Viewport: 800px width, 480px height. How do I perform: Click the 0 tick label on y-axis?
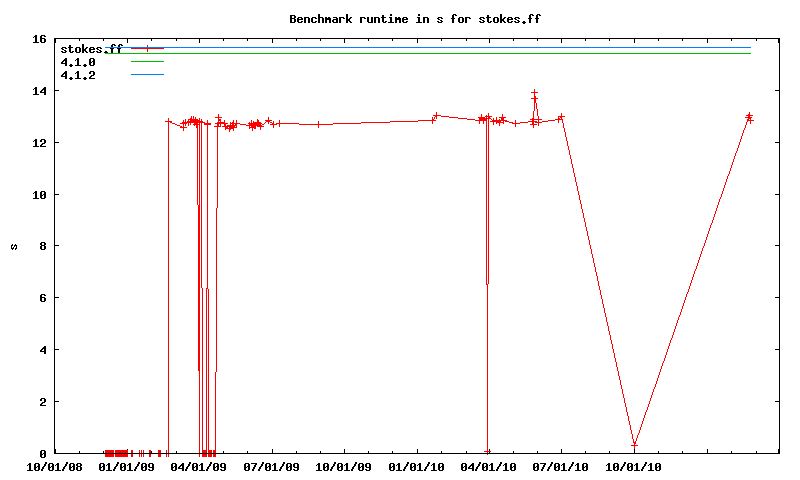[43, 453]
